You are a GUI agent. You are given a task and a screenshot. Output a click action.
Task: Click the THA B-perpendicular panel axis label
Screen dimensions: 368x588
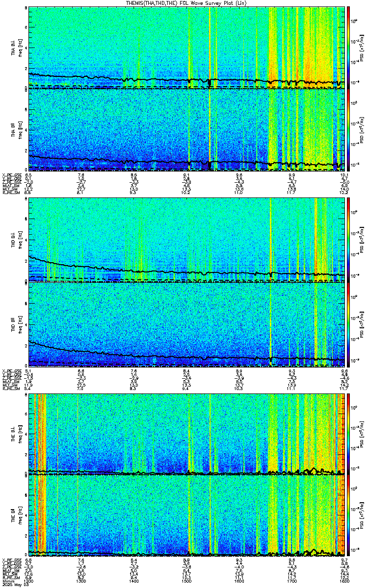(x=14, y=48)
